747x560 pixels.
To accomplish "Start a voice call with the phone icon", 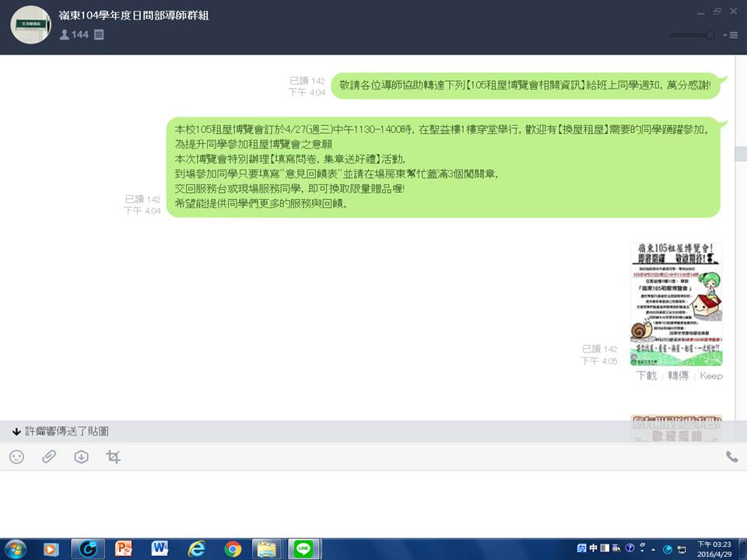I will click(731, 457).
